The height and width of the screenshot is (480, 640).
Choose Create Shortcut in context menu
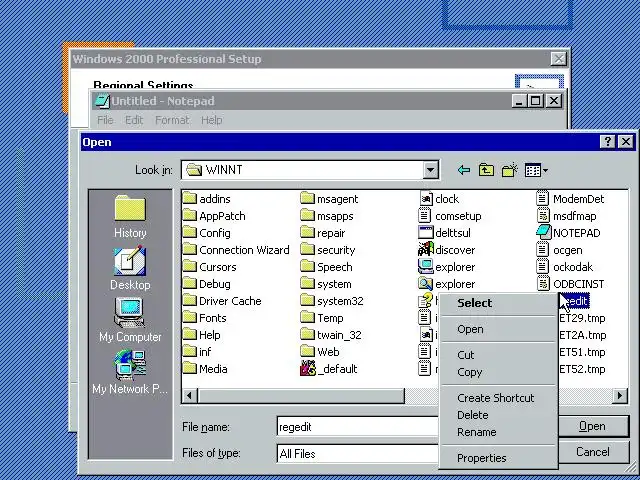[498, 398]
